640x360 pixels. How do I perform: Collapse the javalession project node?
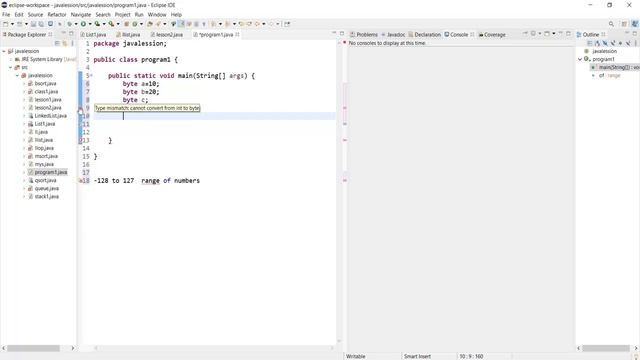(x=4, y=51)
